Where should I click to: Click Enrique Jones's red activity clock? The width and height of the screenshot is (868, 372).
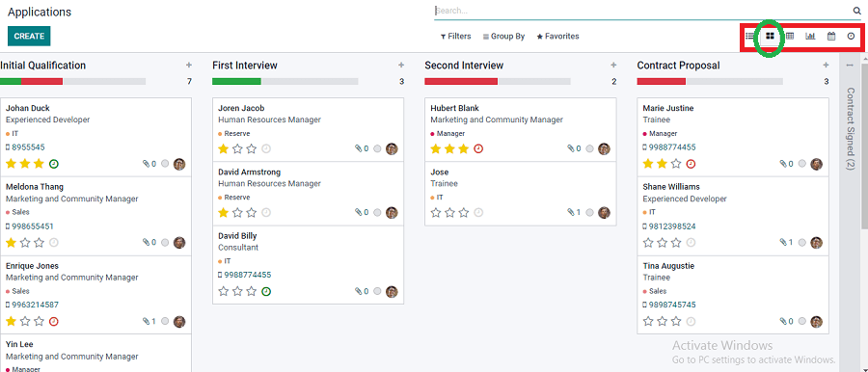coord(54,322)
